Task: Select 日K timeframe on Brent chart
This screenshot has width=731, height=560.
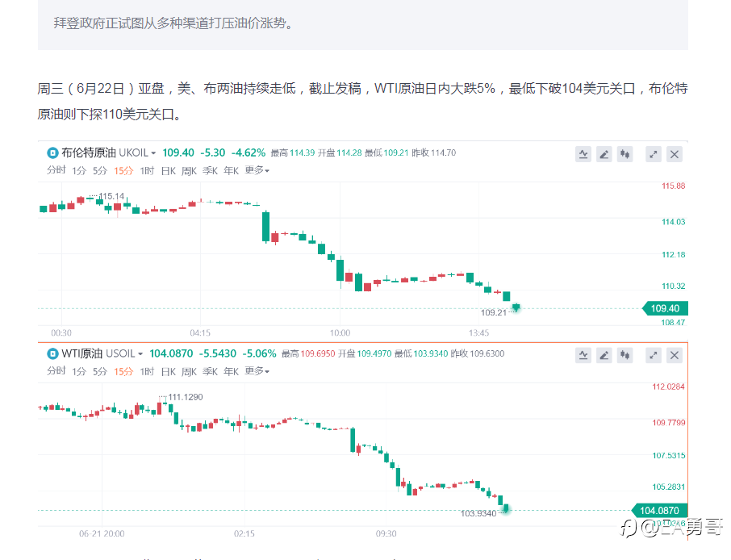Action: tap(168, 170)
